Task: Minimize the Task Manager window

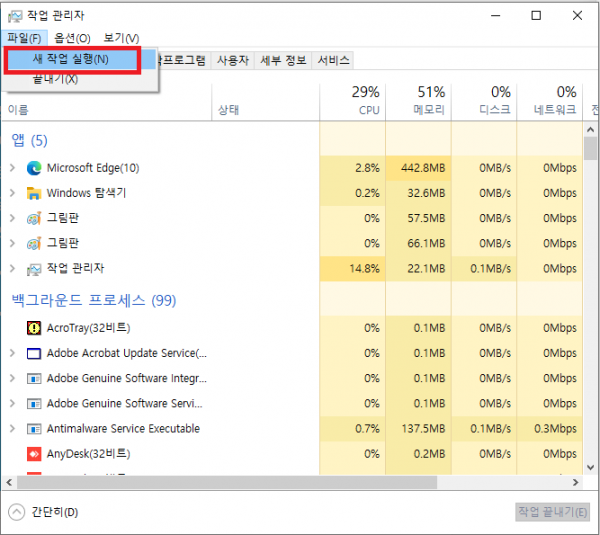Action: [x=496, y=16]
